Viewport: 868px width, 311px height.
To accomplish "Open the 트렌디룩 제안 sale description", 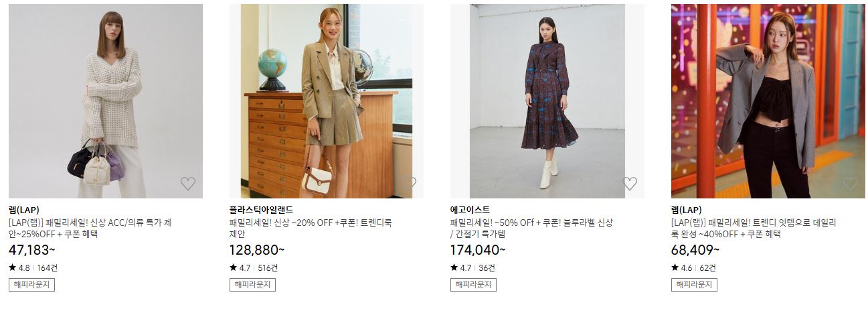I will pos(311,229).
